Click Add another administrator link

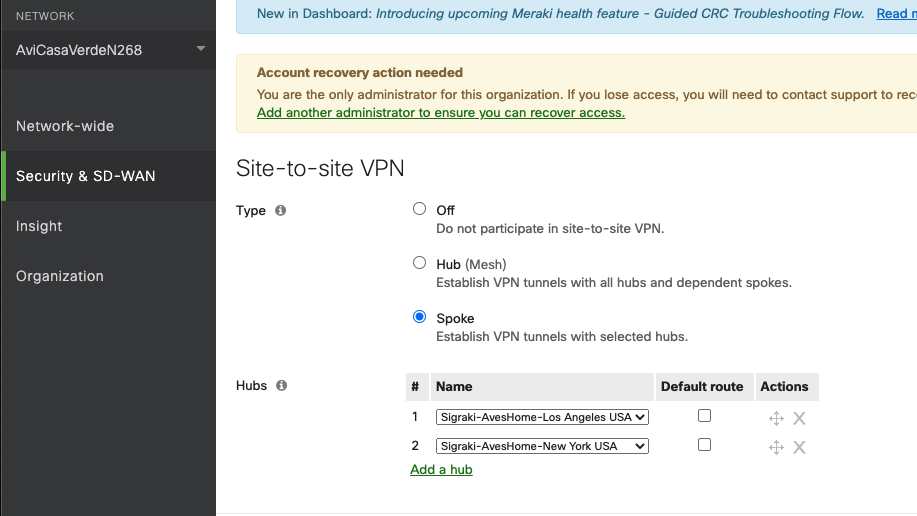click(441, 112)
